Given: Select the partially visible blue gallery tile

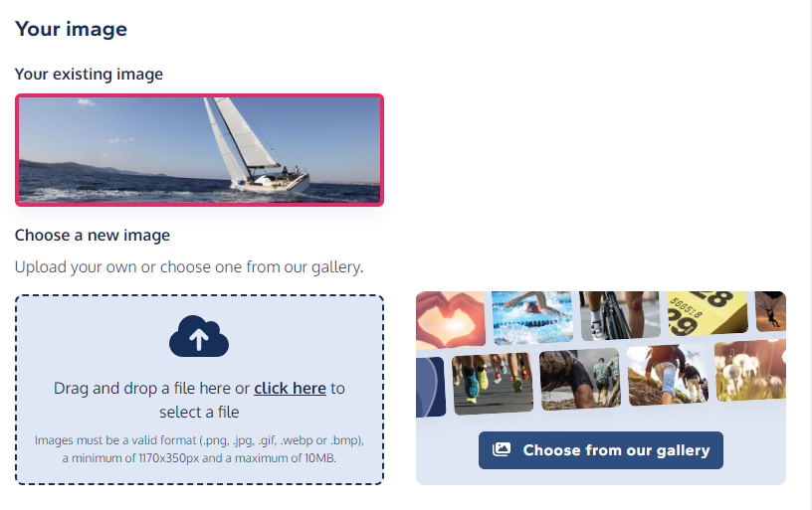Looking at the screenshot, I should [x=431, y=387].
